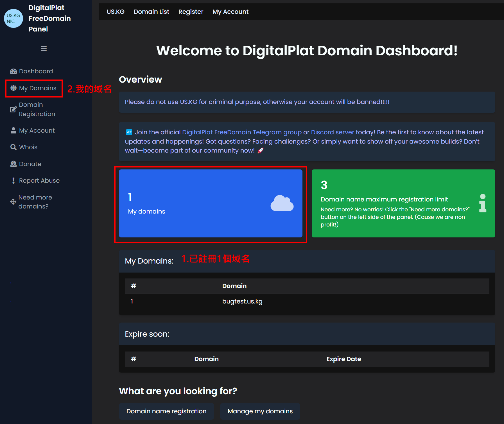The height and width of the screenshot is (424, 504).
Task: Click the Need more domains arrows icon
Action: (x=13, y=202)
